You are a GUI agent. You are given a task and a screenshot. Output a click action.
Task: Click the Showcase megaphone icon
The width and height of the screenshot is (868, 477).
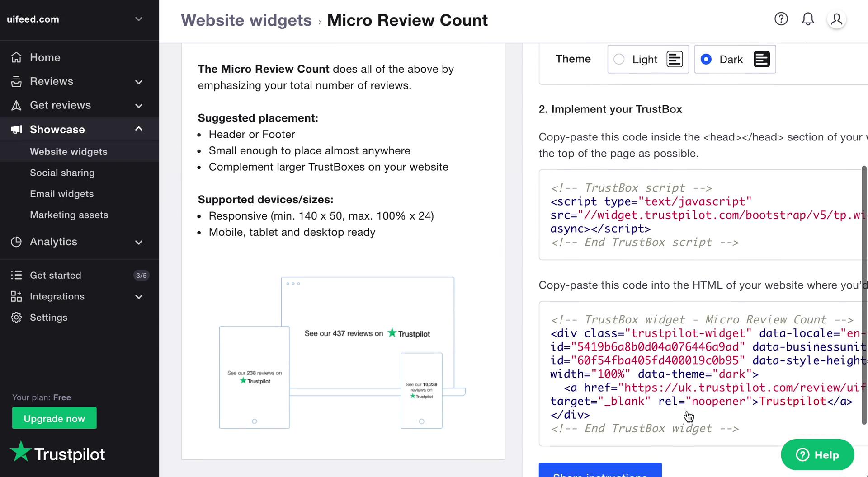pyautogui.click(x=16, y=130)
